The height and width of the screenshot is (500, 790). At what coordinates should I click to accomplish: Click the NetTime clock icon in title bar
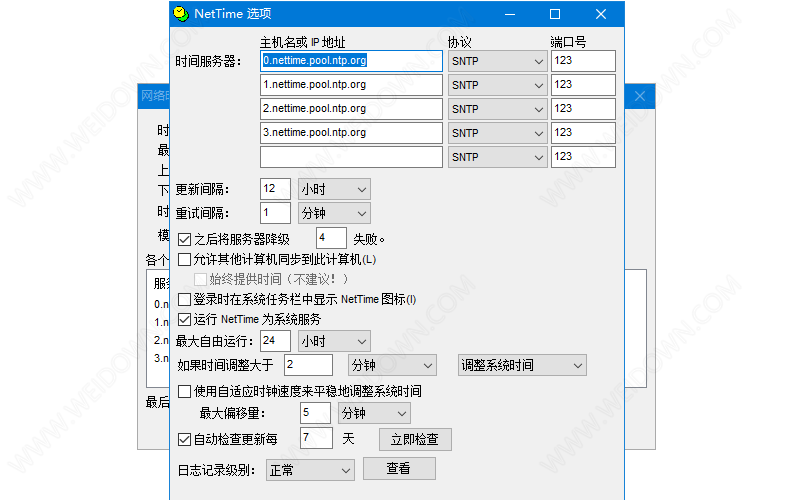(181, 14)
